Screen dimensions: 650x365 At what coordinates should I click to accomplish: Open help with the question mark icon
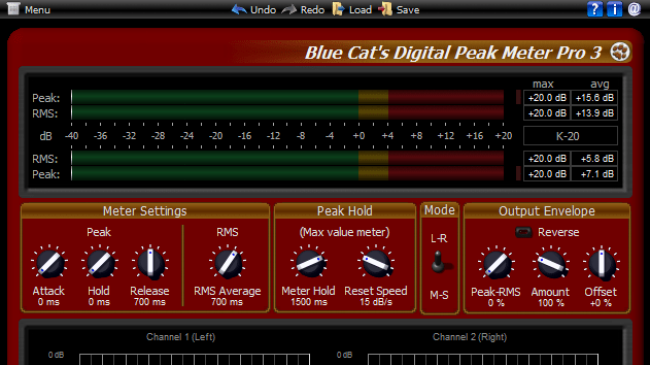coord(594,9)
